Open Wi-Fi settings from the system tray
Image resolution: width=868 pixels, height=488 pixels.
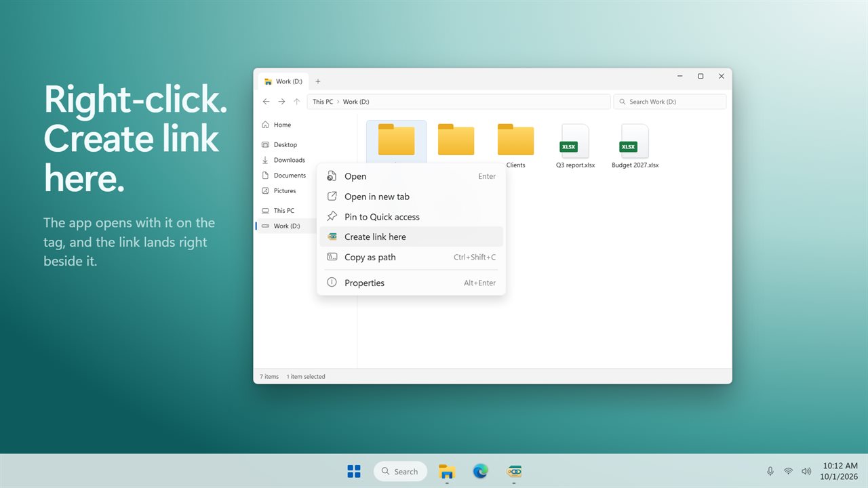(788, 471)
